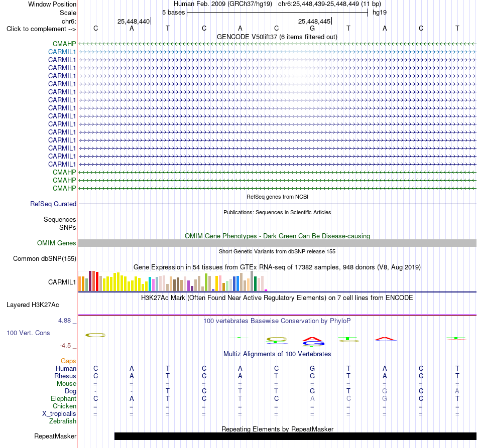Screen dimensions: 477x448
Task: Open the H3K27Ac Mark track title
Action: click(277, 298)
